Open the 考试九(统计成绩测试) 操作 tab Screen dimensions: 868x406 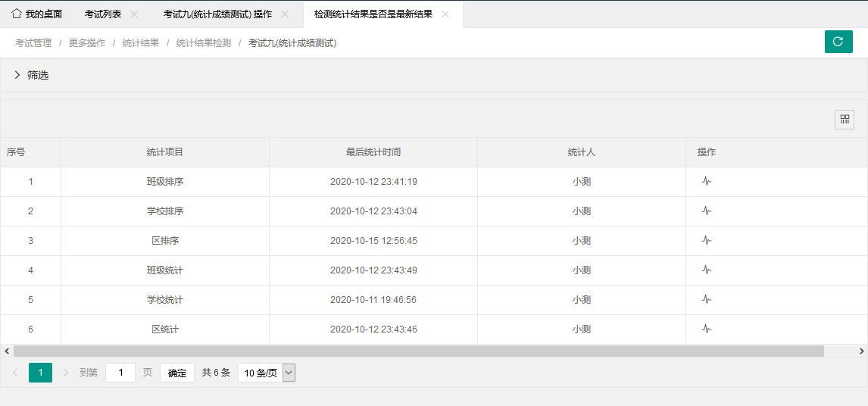pos(217,14)
